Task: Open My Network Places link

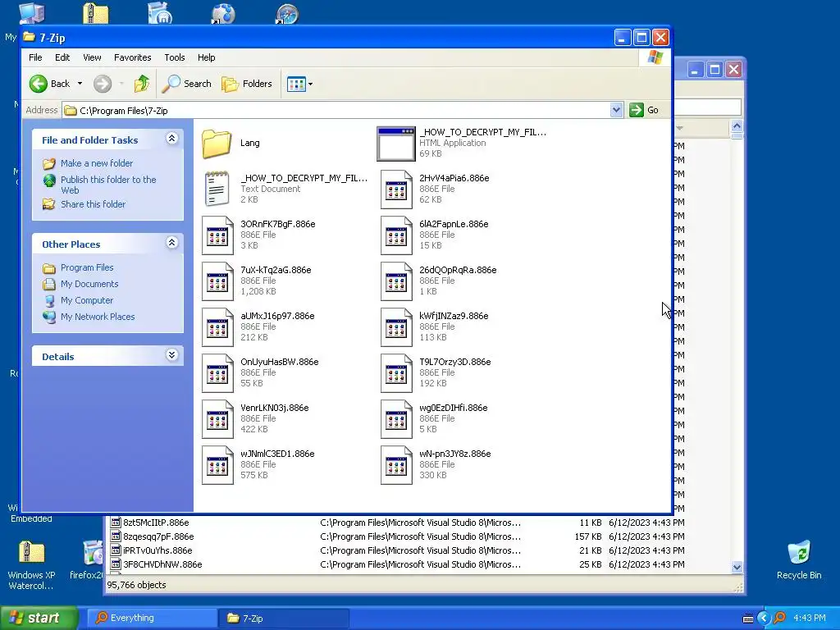Action: (x=98, y=317)
